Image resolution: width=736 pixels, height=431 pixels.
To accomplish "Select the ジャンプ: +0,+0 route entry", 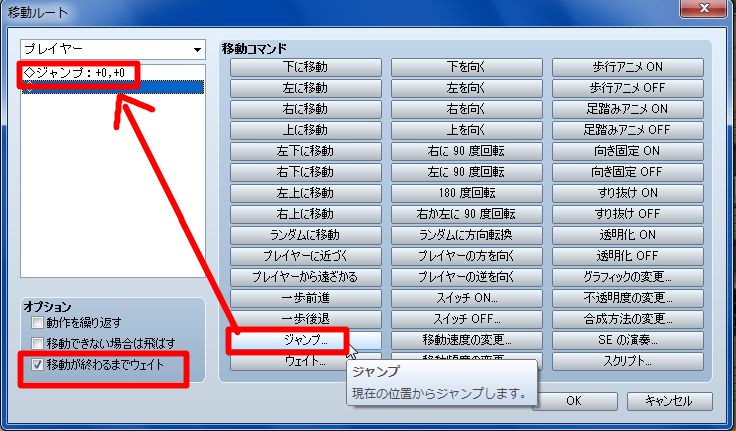I will coord(113,73).
